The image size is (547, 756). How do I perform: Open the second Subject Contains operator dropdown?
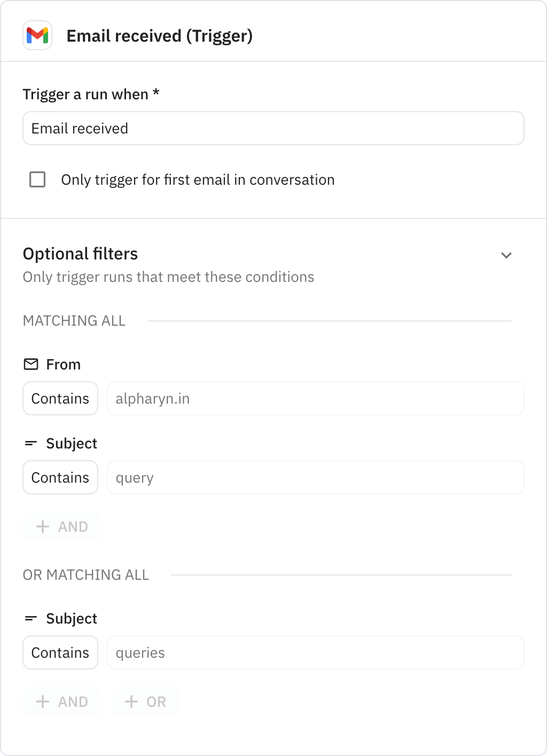click(x=60, y=652)
